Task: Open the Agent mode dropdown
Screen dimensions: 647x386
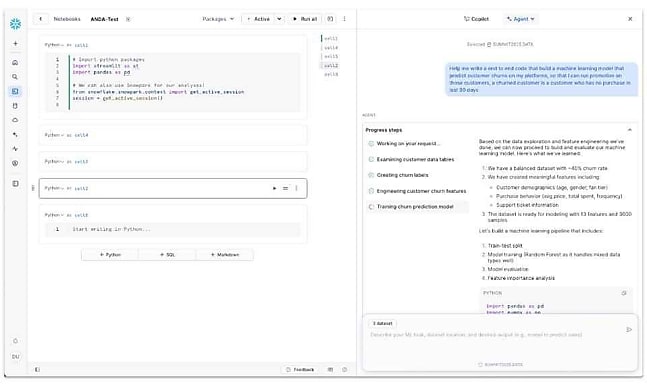Action: (521, 19)
